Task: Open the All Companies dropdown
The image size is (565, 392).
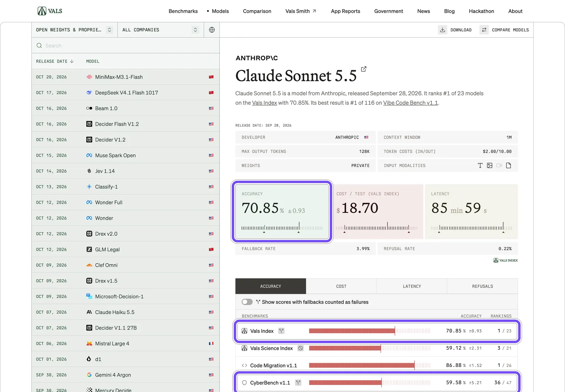Action: pos(161,30)
